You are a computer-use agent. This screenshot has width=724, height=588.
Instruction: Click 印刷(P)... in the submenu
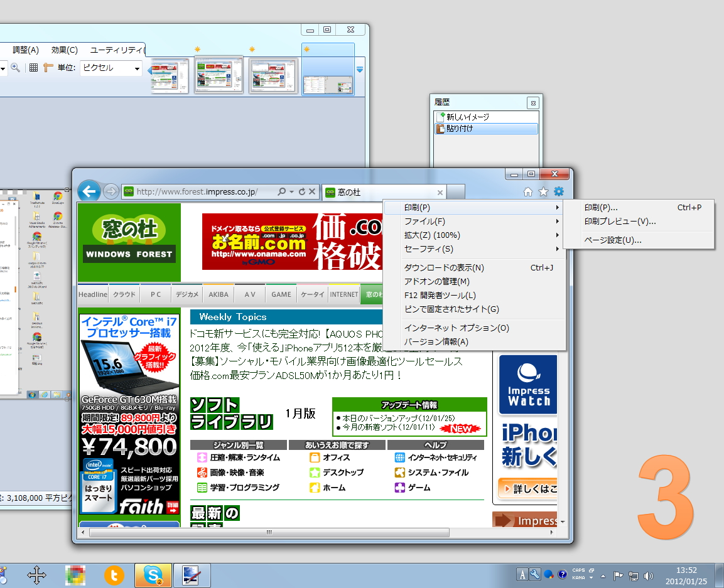point(639,208)
